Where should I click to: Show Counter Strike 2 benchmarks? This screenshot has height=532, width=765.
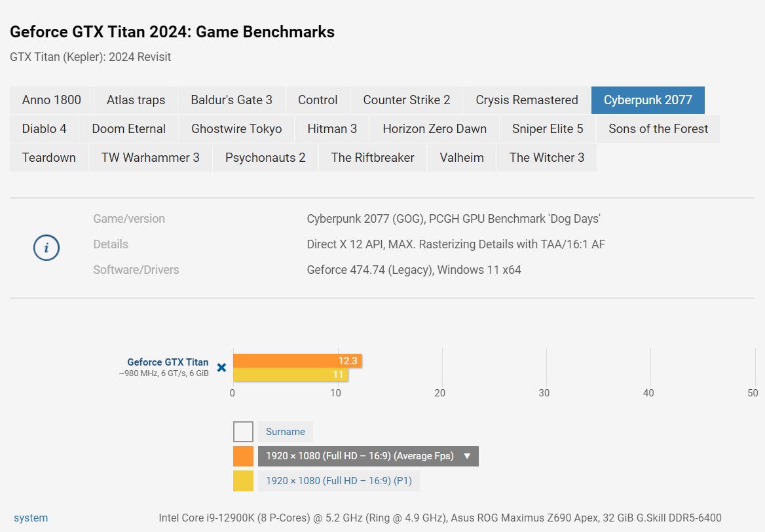406,100
